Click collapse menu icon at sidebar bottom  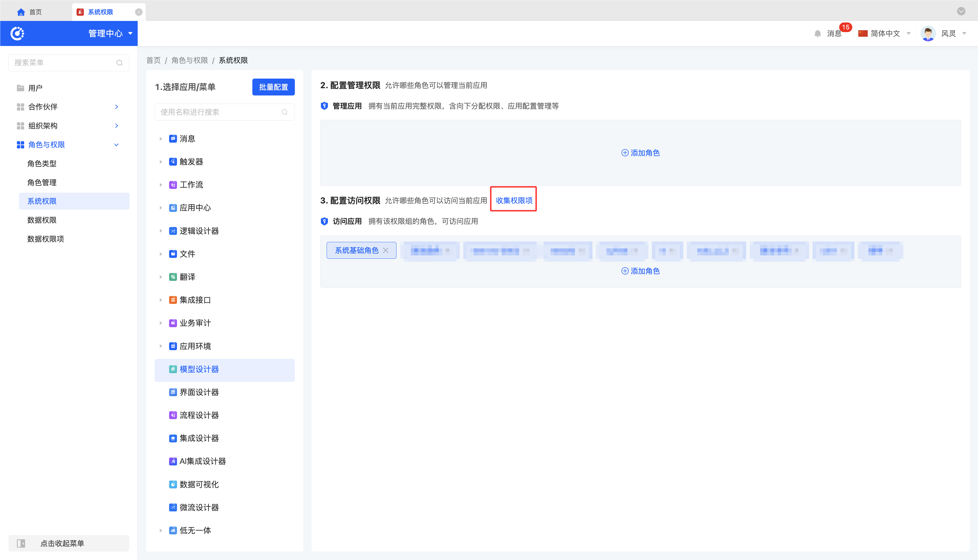[21, 543]
